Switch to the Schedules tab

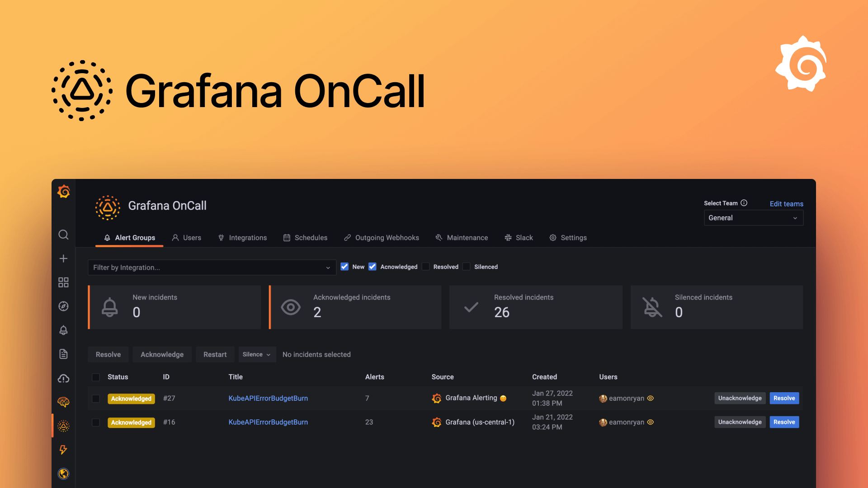[311, 238]
